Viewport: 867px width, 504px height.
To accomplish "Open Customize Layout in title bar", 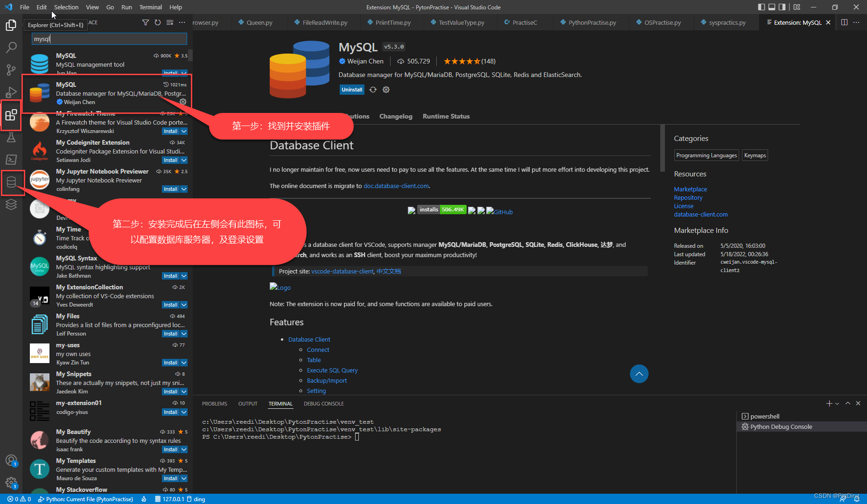I will pos(797,7).
